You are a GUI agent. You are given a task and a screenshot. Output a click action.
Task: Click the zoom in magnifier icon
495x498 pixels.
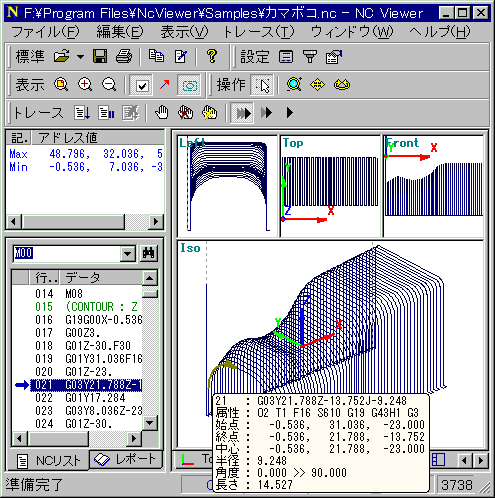[85, 84]
